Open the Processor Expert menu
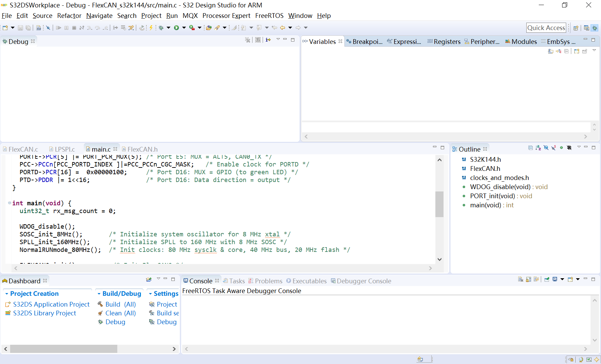This screenshot has height=364, width=601. (226, 16)
